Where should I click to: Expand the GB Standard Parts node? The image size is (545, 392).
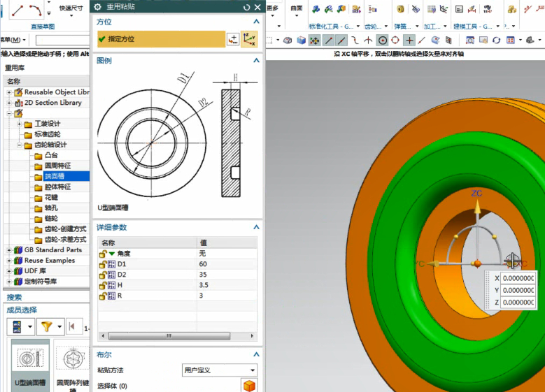9,250
